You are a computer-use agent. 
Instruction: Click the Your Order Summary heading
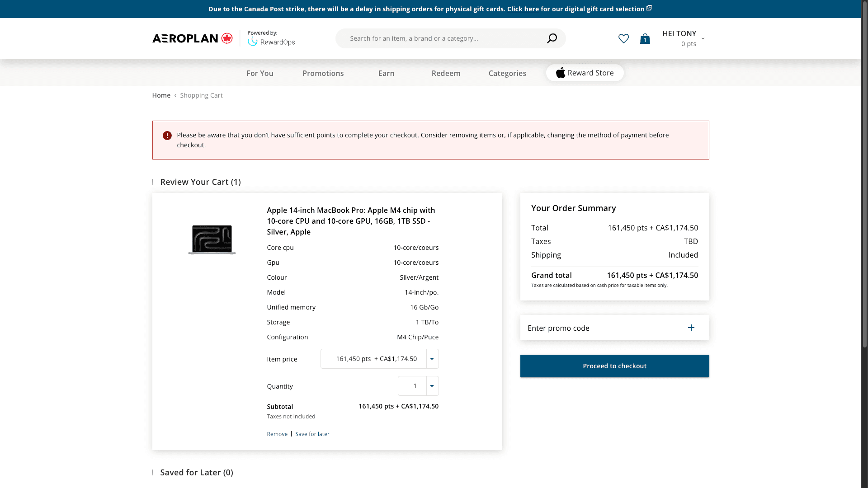573,208
